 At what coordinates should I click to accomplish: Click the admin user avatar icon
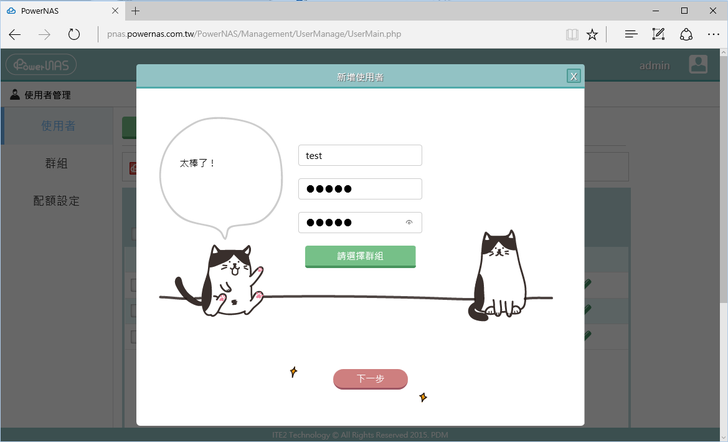click(x=698, y=65)
